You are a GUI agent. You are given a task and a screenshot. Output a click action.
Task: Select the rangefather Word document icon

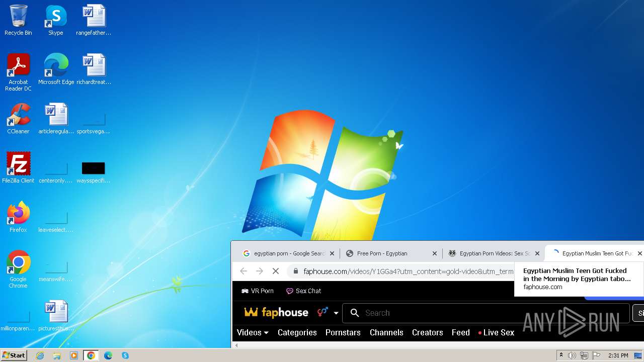[x=94, y=20]
